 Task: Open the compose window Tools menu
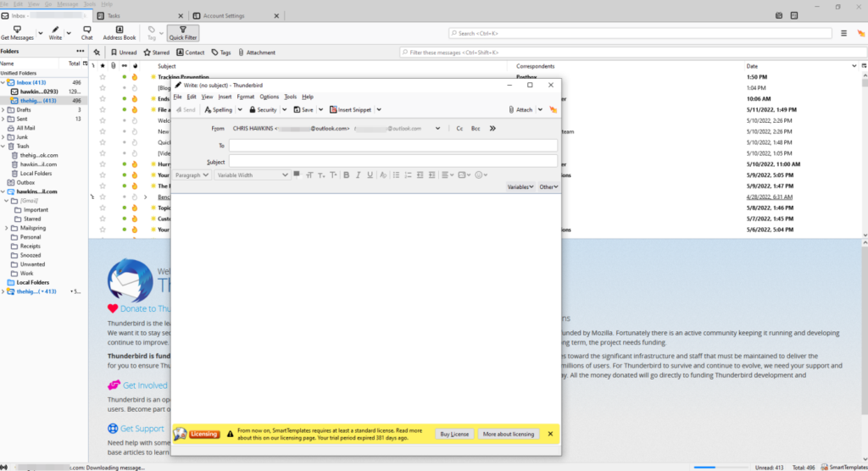click(x=290, y=97)
